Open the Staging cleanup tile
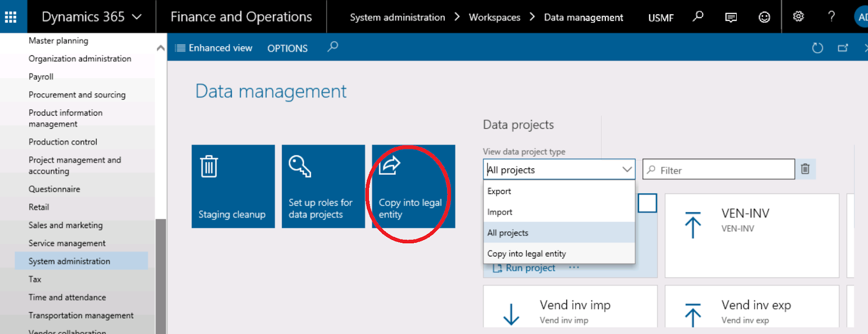 click(x=233, y=186)
